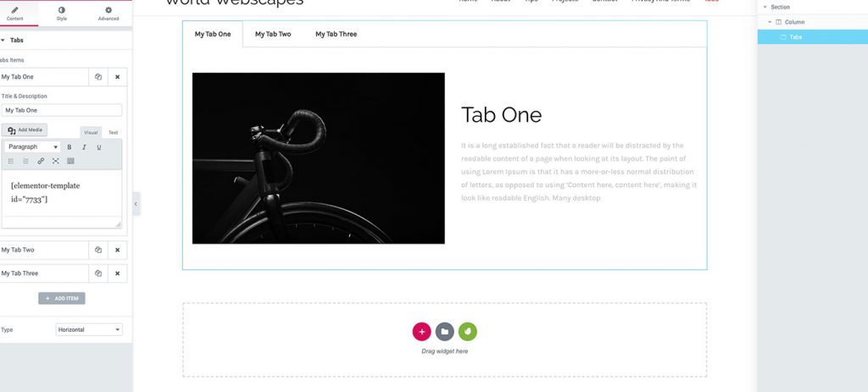The height and width of the screenshot is (392, 868).
Task: Insert or edit link icon
Action: pyautogui.click(x=41, y=162)
